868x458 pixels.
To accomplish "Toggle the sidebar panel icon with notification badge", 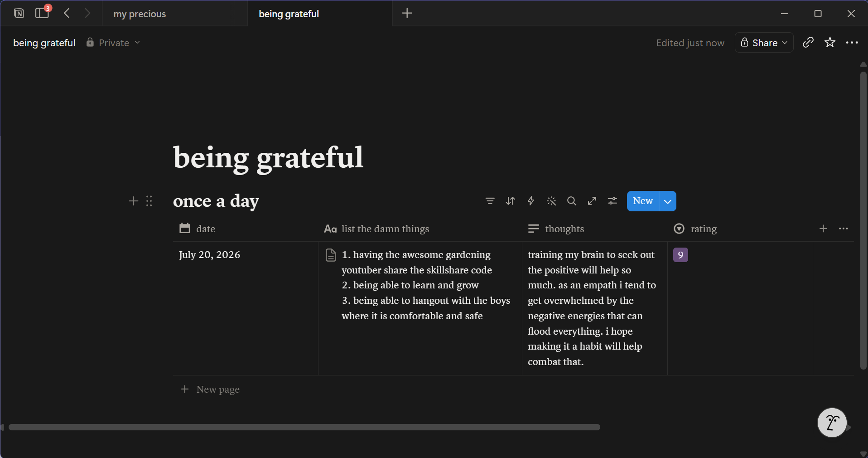I will (42, 13).
